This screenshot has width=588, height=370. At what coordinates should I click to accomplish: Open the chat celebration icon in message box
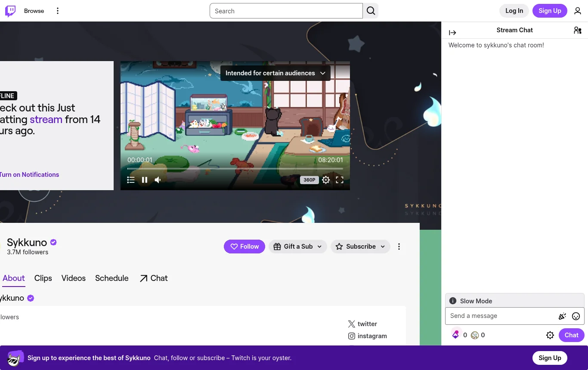[562, 316]
